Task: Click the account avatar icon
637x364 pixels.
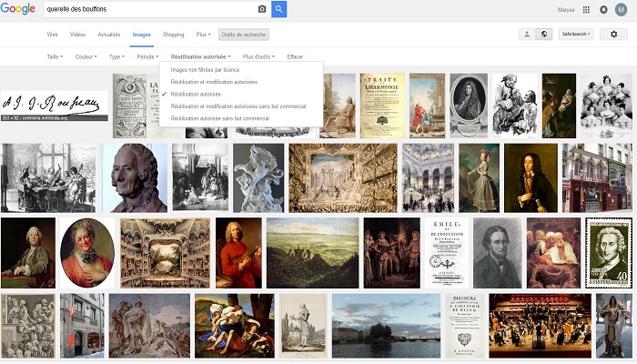Action: (622, 10)
